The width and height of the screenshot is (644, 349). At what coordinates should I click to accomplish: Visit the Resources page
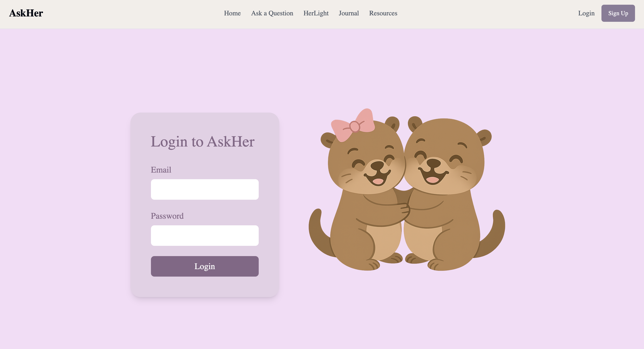[383, 13]
